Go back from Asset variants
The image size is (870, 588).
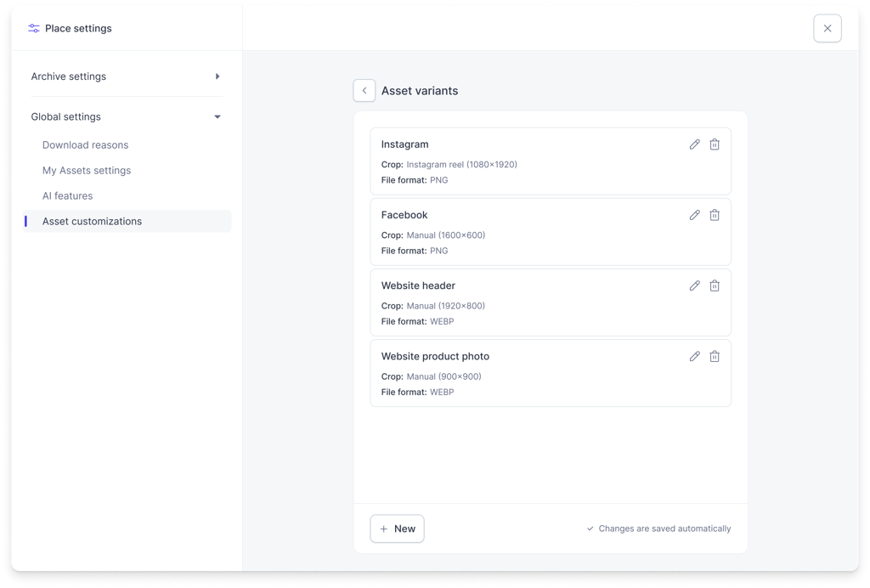point(364,90)
